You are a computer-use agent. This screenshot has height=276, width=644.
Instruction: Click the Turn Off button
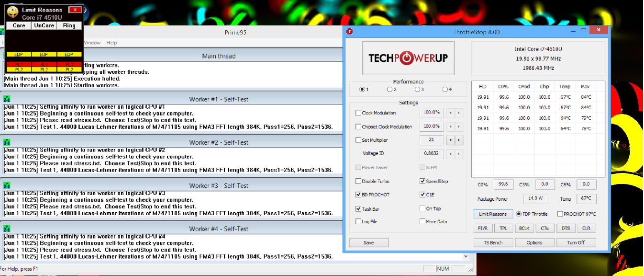coord(576,242)
